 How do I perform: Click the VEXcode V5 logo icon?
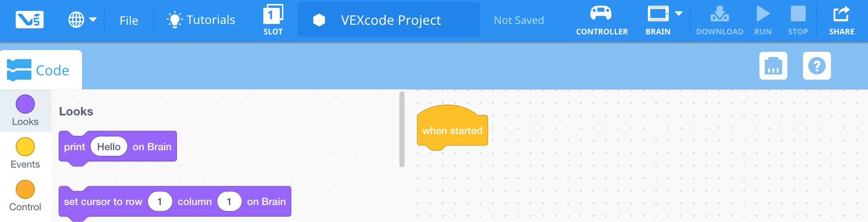tap(30, 20)
